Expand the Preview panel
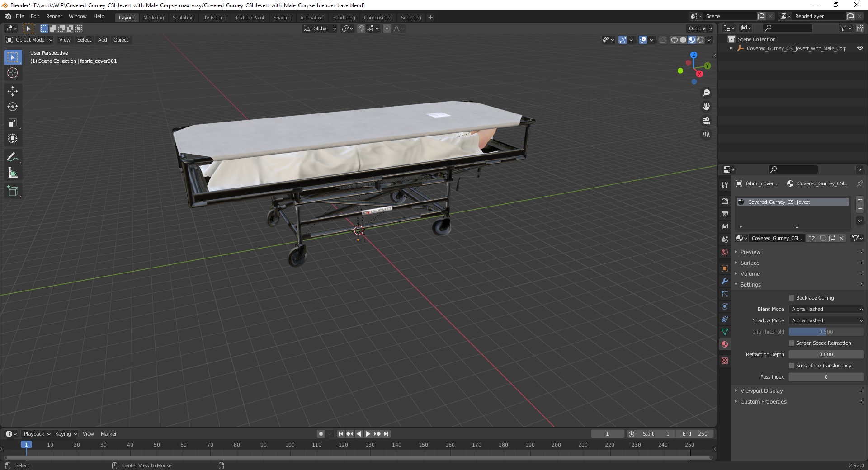Screen dimensions: 868x470 pyautogui.click(x=750, y=252)
